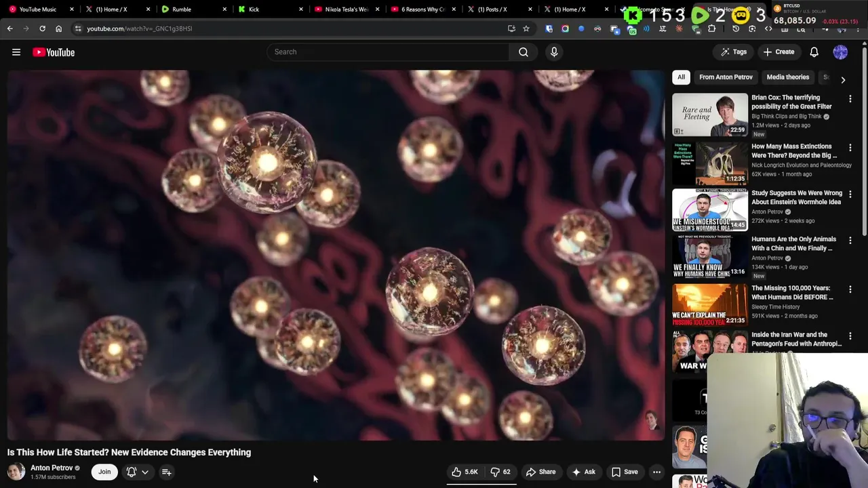The width and height of the screenshot is (868, 488).
Task: Reload the current page
Action: (42, 28)
